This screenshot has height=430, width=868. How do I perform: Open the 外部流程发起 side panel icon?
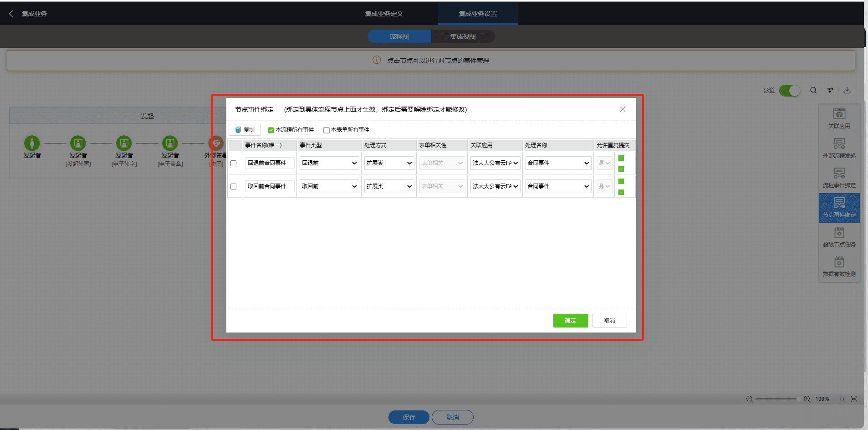coord(839,148)
